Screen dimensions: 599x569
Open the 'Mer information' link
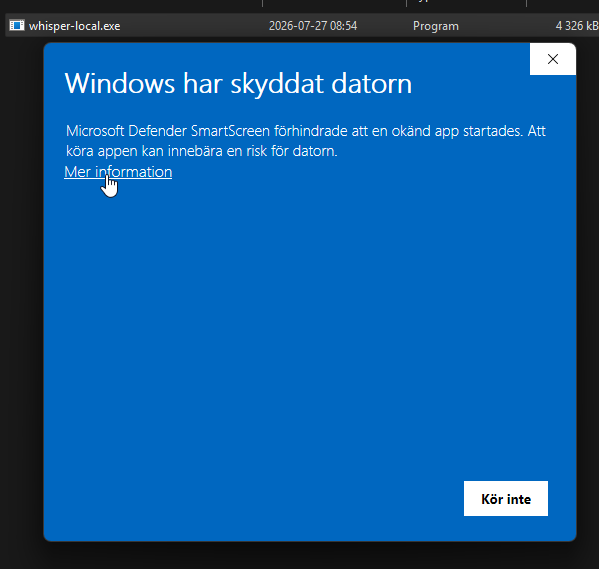click(x=118, y=172)
